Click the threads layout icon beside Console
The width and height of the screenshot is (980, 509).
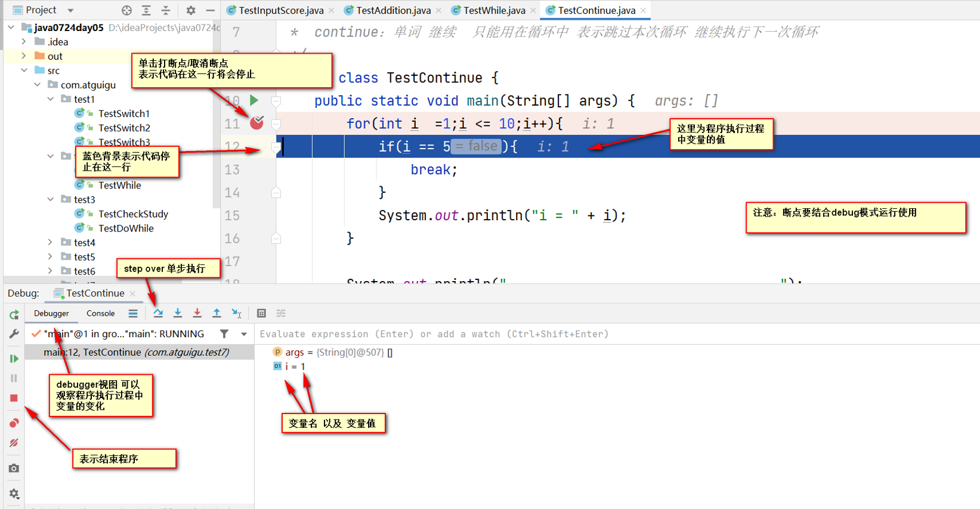tap(133, 313)
